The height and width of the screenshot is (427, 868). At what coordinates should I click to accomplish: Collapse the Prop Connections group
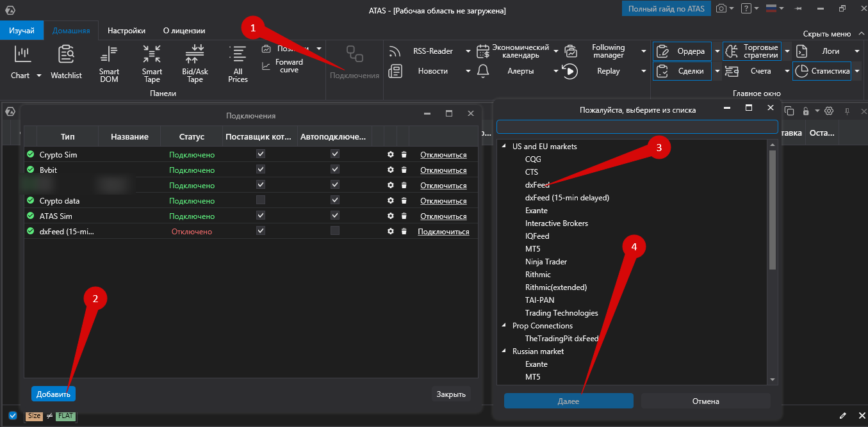504,326
